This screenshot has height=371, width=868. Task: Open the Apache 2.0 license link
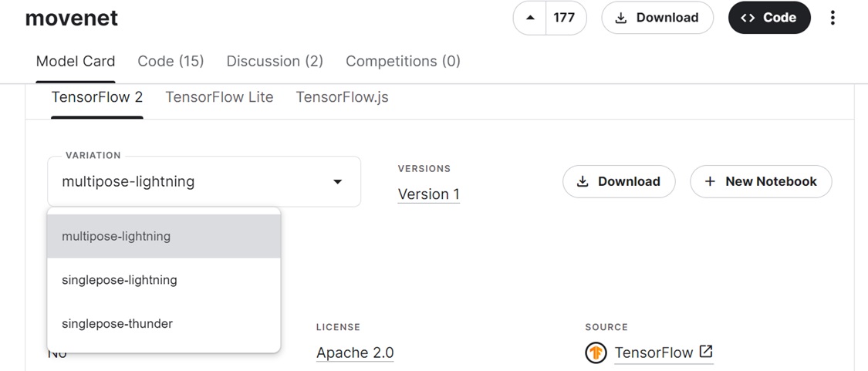[x=355, y=352]
